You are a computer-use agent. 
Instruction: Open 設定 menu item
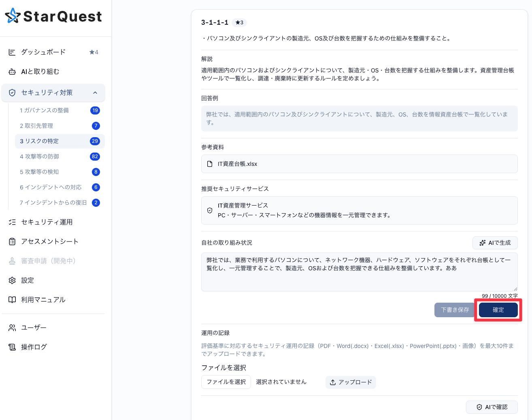[53, 280]
